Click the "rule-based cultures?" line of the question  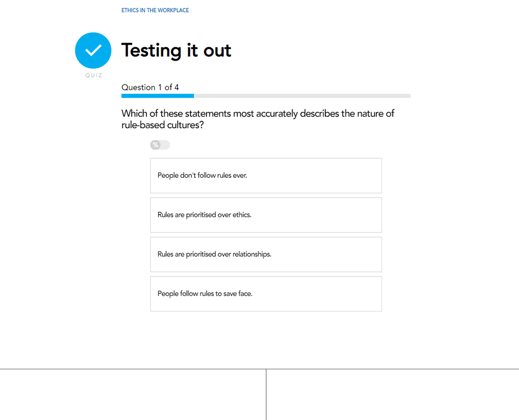click(162, 125)
